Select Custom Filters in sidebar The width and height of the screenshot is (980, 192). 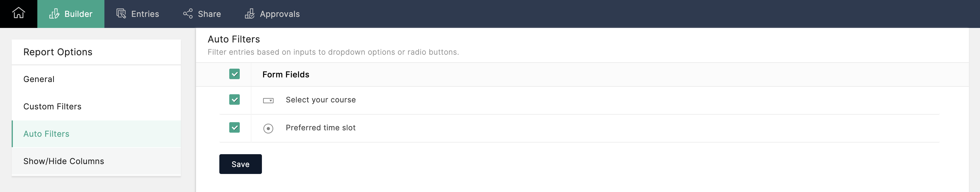[x=52, y=106]
